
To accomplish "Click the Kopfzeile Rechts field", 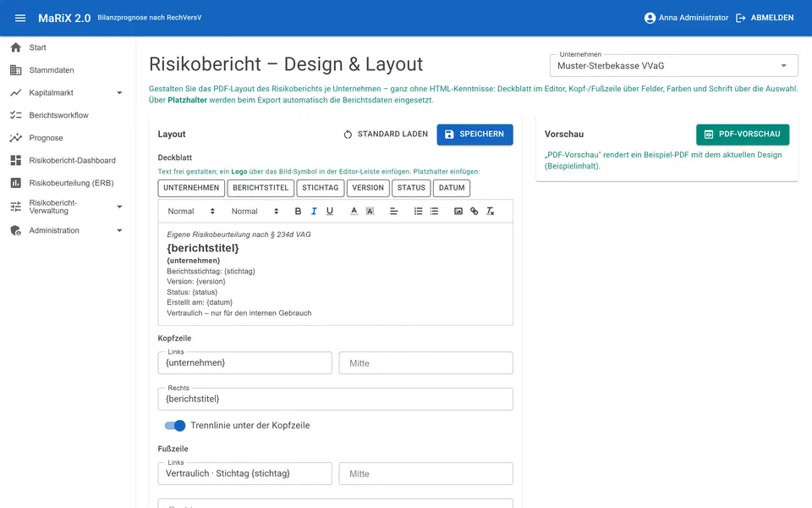I will [x=336, y=399].
